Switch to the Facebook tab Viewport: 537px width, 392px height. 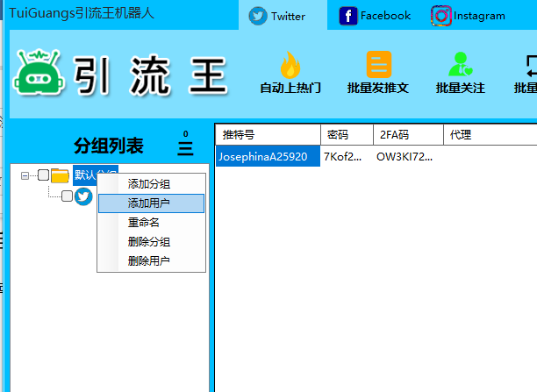(375, 15)
